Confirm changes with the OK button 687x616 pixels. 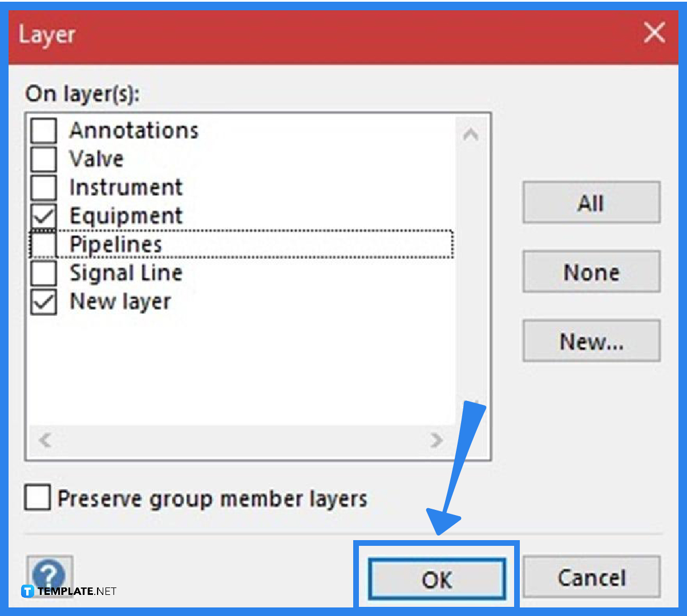437,578
